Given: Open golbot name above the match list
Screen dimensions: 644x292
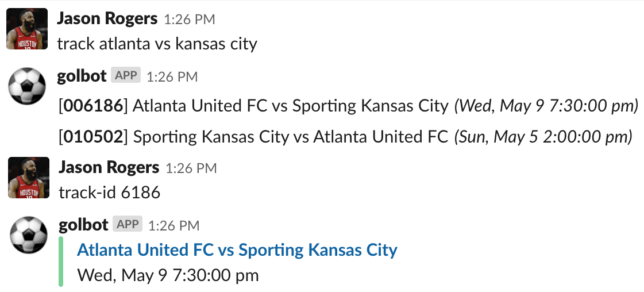Looking at the screenshot, I should click(82, 76).
